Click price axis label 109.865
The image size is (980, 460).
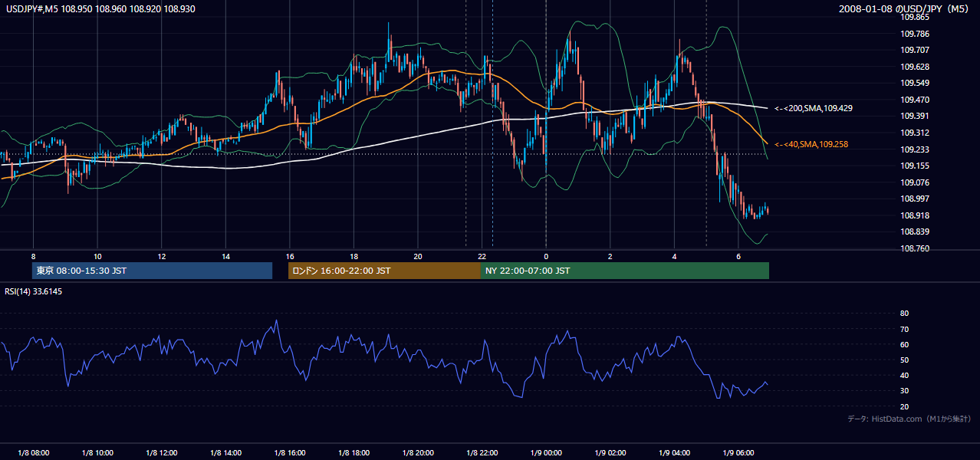[915, 17]
